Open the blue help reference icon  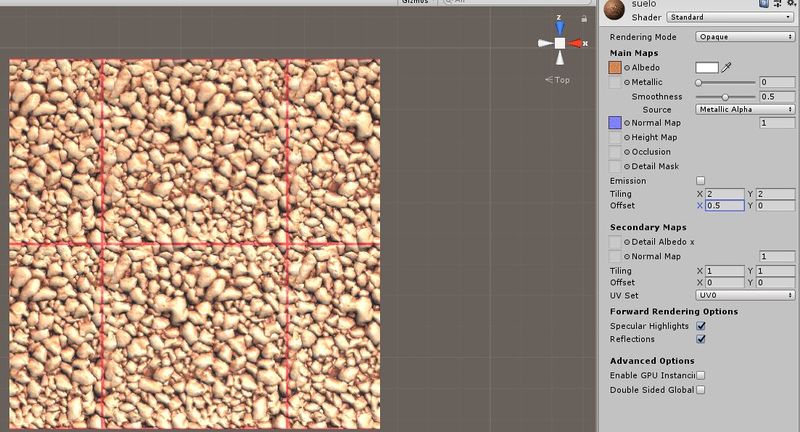click(764, 4)
